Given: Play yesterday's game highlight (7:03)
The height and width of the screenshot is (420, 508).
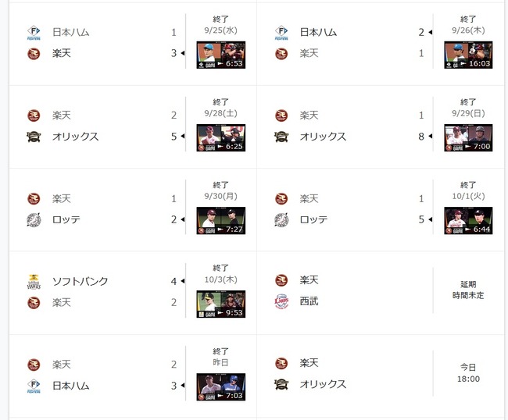Looking at the screenshot, I should (x=220, y=387).
